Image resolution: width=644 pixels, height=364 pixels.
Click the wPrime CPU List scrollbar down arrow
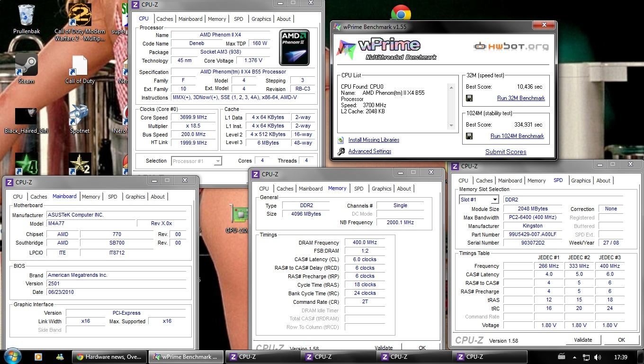tap(451, 126)
